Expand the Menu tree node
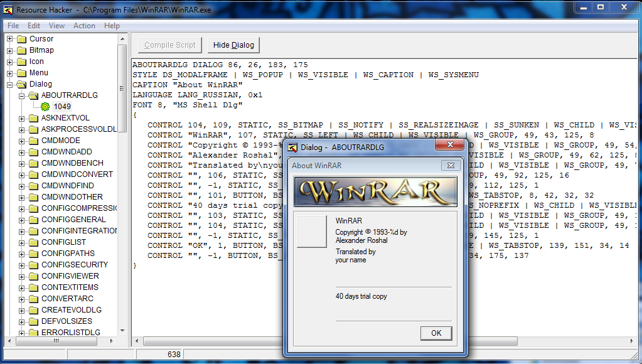The width and height of the screenshot is (642, 364). [x=10, y=73]
